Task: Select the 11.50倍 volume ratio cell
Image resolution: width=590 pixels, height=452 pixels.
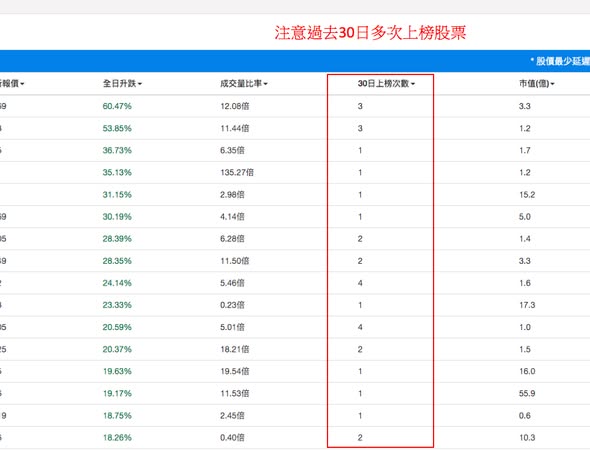Action: tap(235, 261)
